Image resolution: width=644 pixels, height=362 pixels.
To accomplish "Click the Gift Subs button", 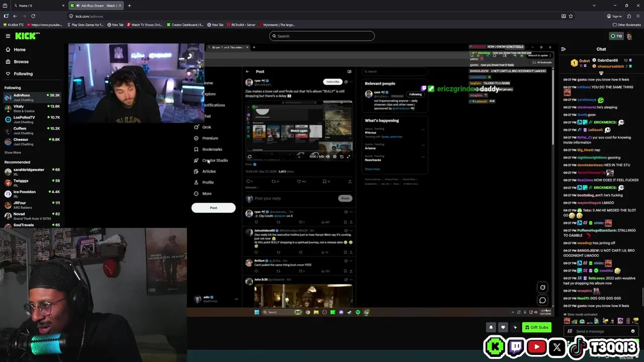I will [x=536, y=327].
